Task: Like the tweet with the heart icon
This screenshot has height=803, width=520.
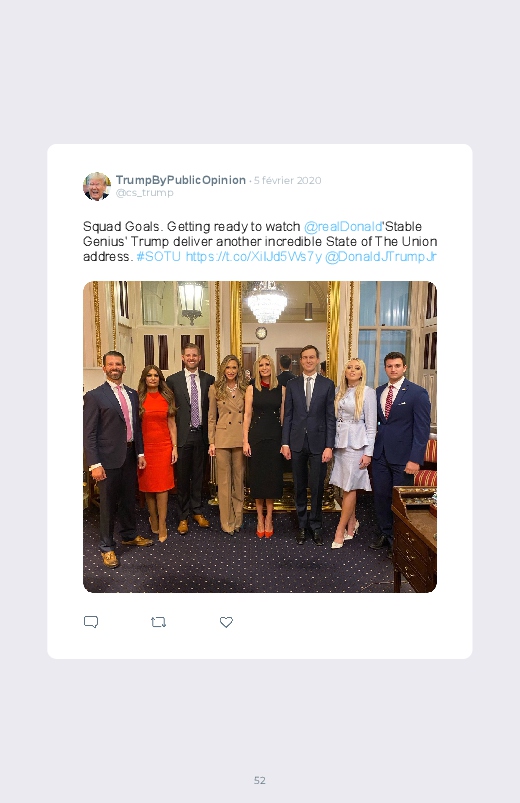Action: tap(226, 622)
